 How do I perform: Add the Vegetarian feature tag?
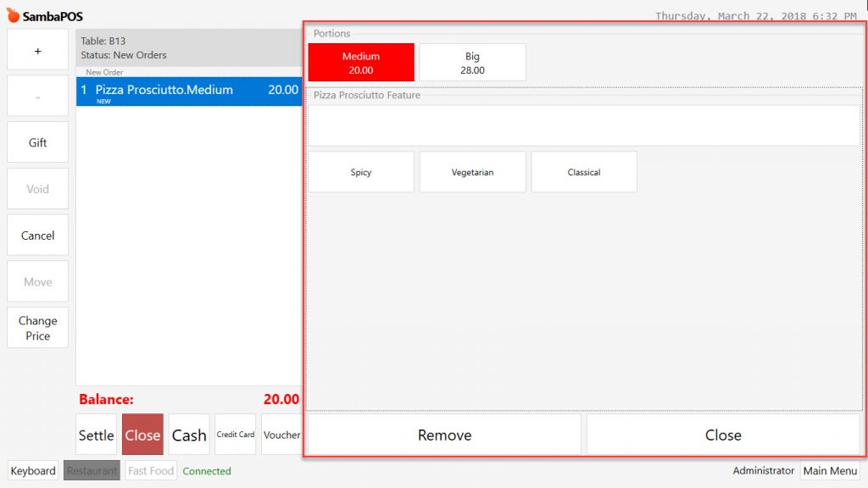[472, 172]
